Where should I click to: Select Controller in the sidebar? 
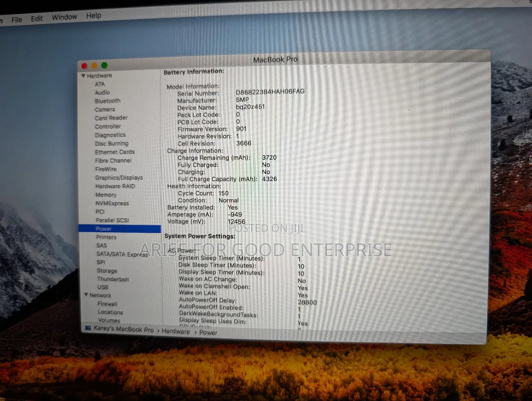108,126
